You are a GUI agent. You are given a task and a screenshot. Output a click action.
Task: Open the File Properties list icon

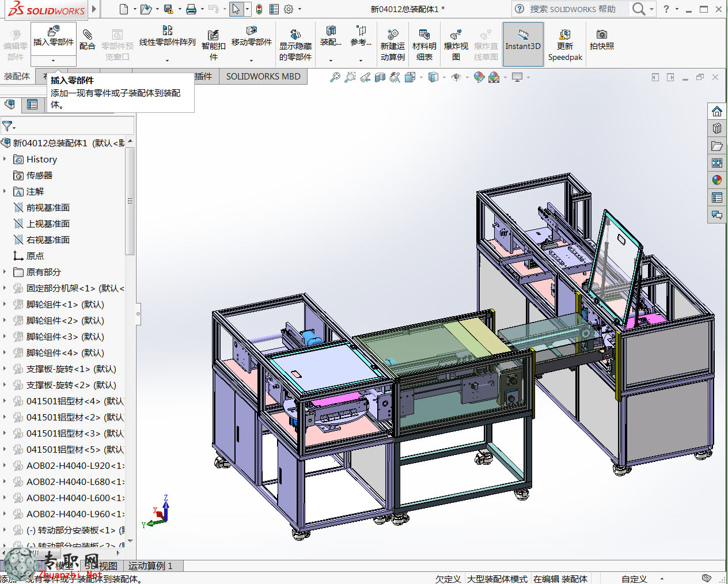pos(274,9)
